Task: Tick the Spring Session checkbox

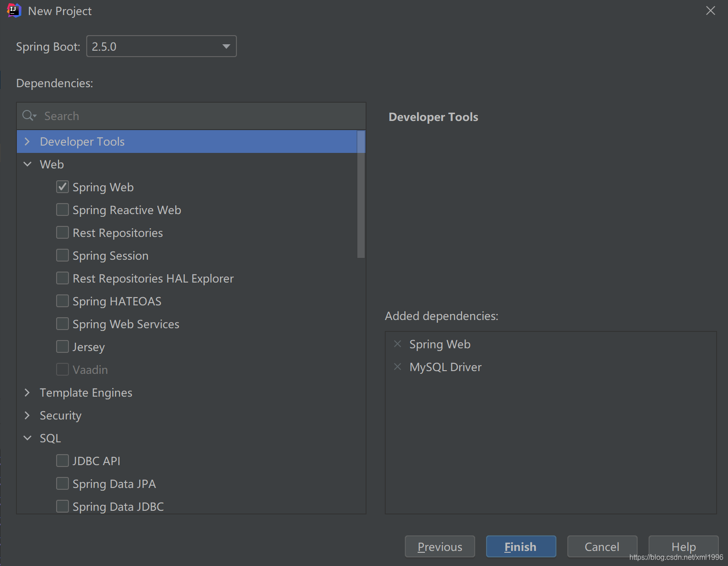Action: click(63, 255)
